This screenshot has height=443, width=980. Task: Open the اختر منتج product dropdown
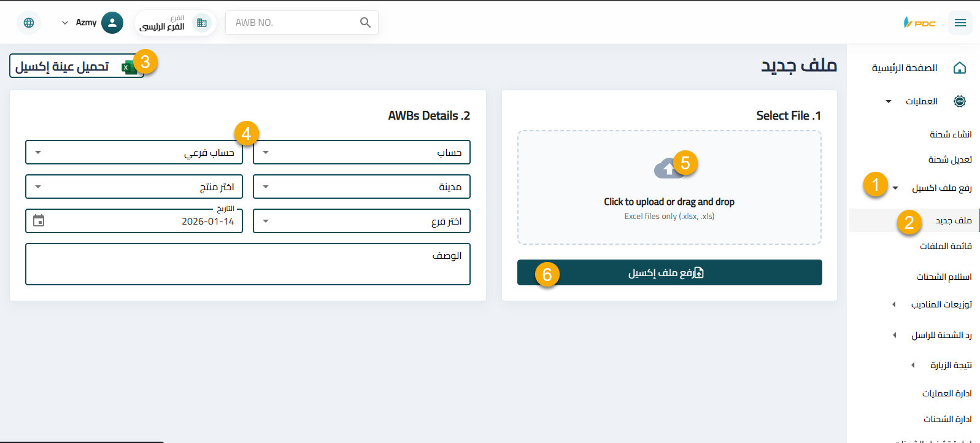coord(134,187)
